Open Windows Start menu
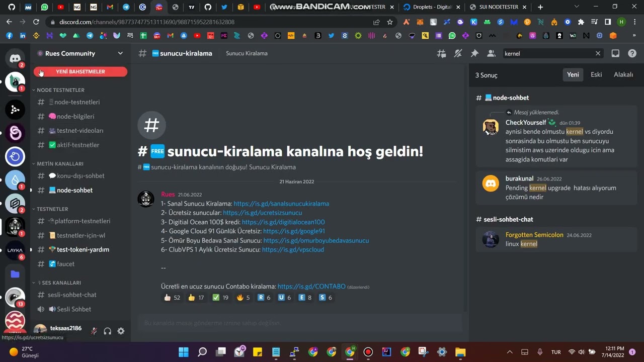The height and width of the screenshot is (362, 644). [184, 352]
